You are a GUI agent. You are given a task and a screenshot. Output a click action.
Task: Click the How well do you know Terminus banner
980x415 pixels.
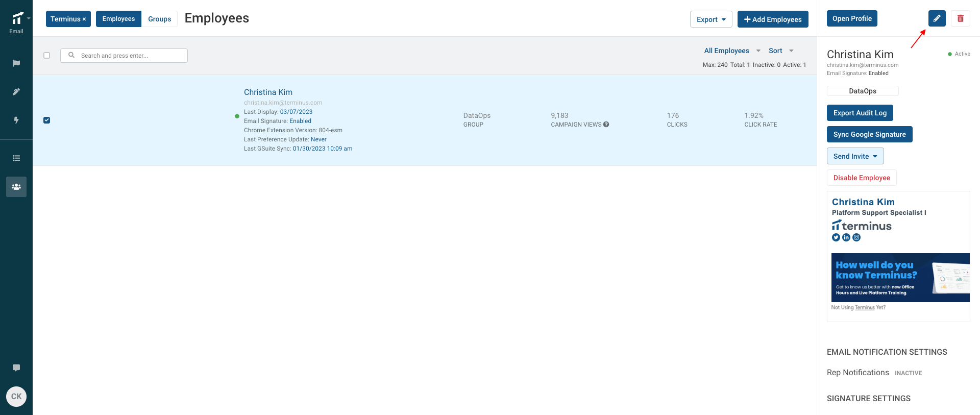click(x=900, y=278)
